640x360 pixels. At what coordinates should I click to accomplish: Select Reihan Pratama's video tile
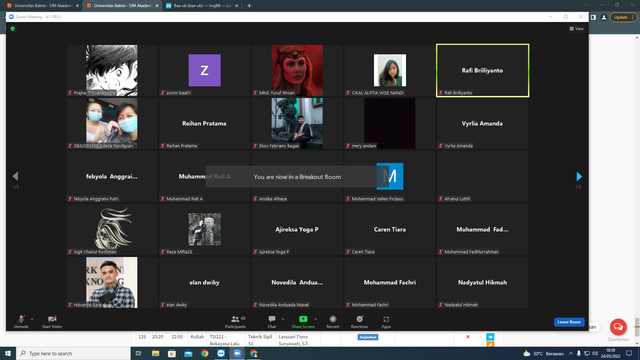click(x=204, y=123)
